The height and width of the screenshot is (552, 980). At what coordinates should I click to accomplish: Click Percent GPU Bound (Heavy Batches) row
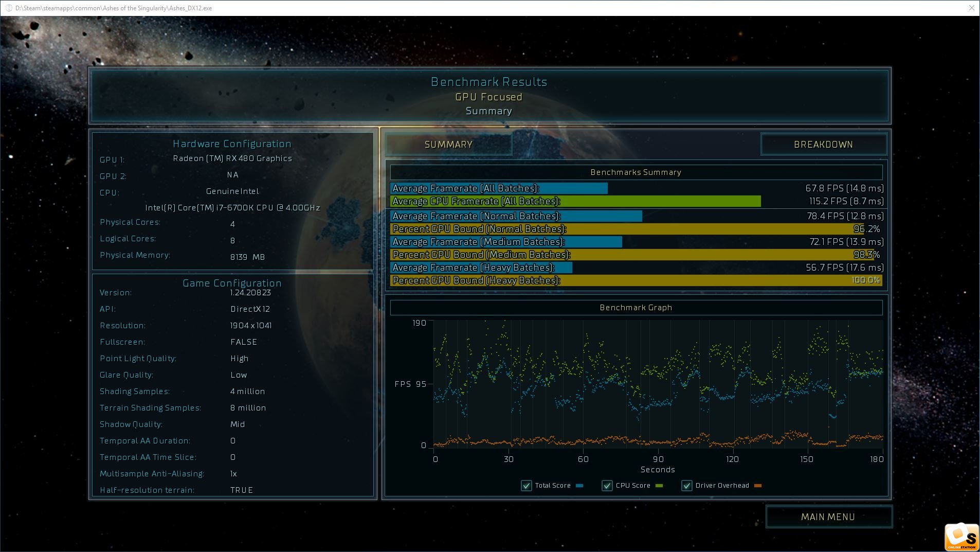[637, 280]
